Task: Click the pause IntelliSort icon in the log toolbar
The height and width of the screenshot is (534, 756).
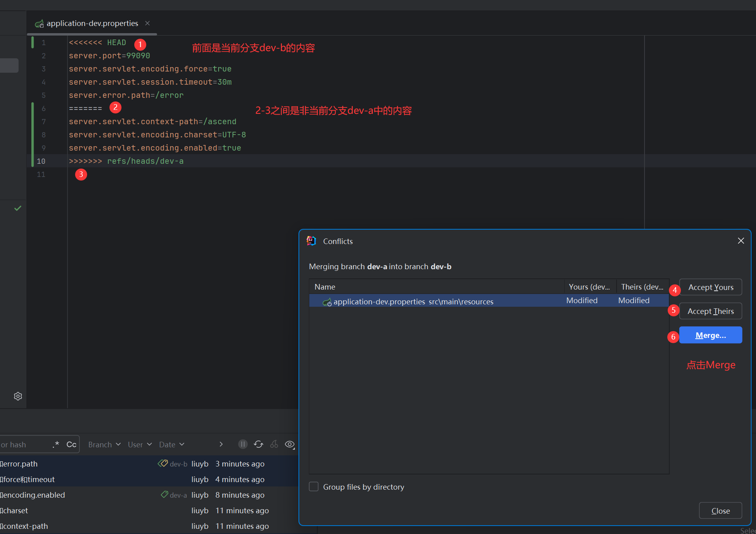Action: pos(243,445)
